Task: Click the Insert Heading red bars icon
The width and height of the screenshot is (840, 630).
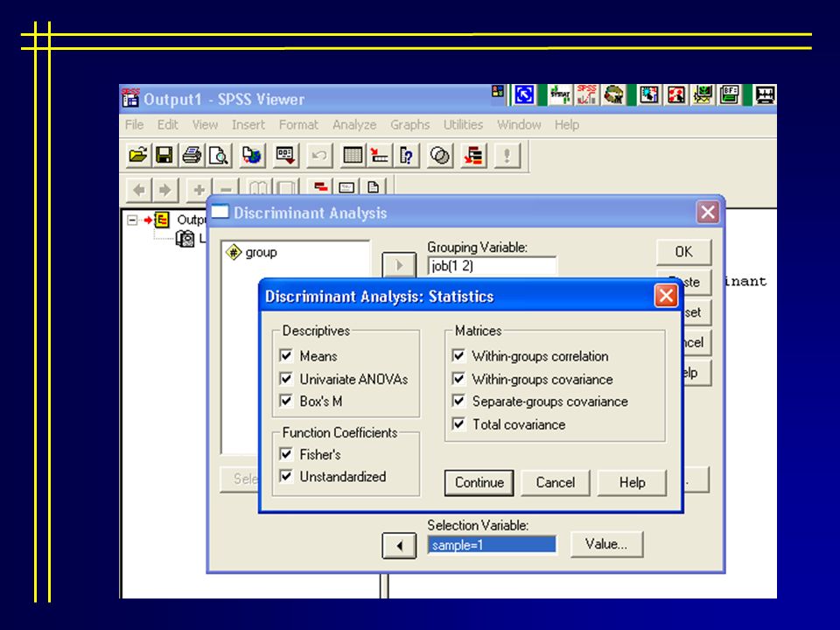Action: (x=321, y=187)
